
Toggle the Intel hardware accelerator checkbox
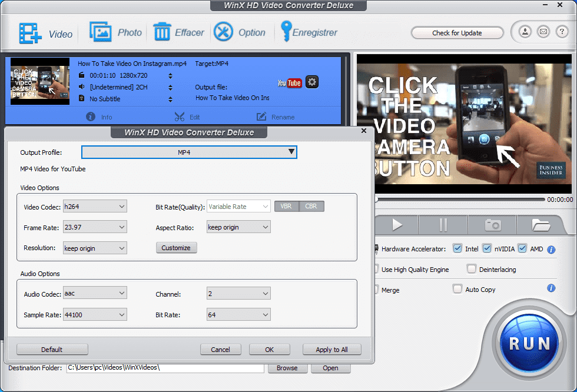pos(457,248)
